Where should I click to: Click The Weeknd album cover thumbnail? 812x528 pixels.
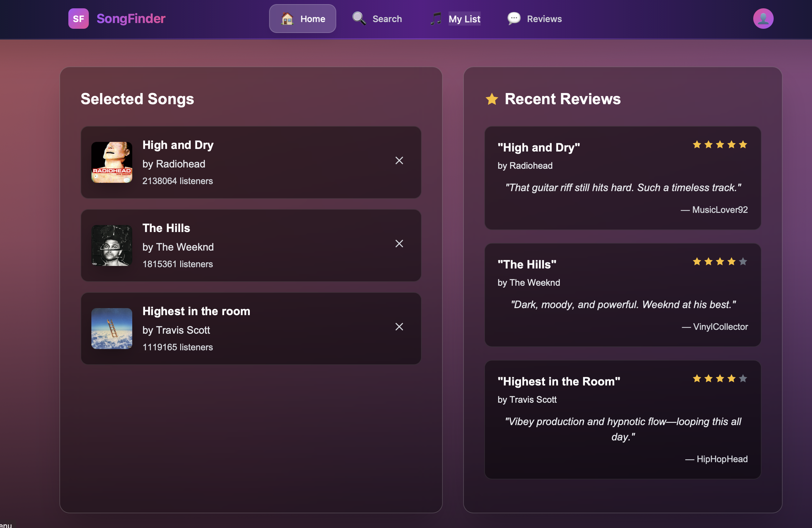point(112,245)
